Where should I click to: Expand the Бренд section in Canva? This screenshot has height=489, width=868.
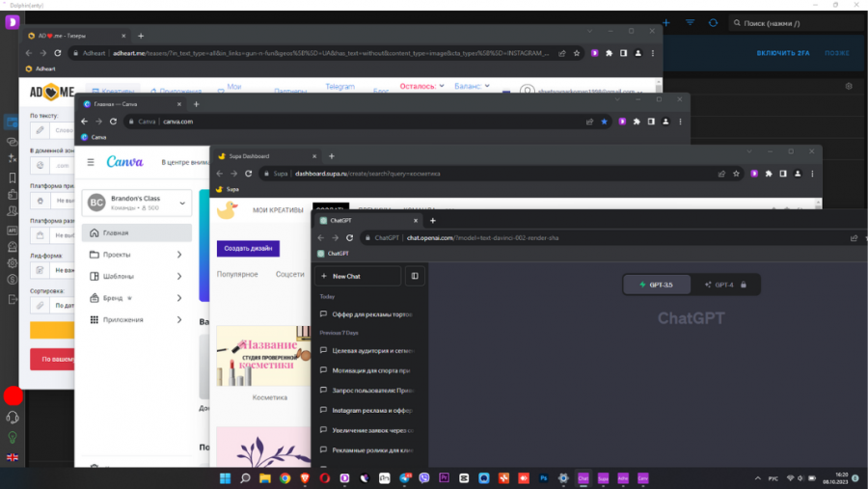click(179, 298)
